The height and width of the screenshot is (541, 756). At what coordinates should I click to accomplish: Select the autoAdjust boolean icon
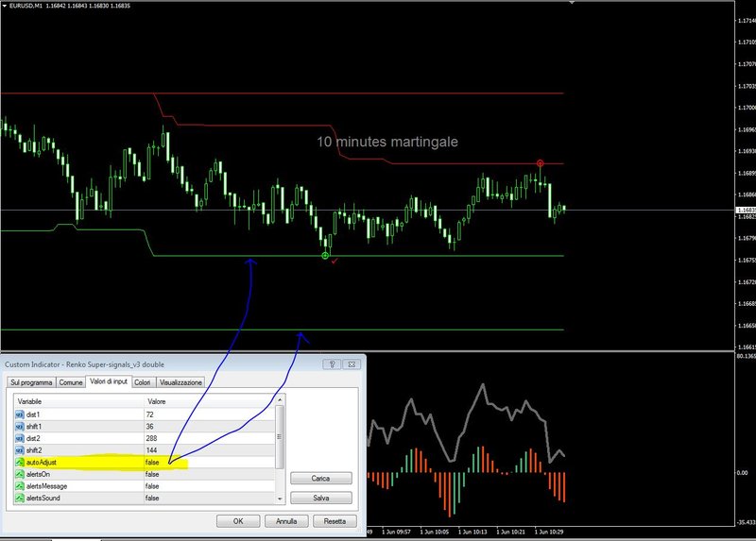point(20,463)
